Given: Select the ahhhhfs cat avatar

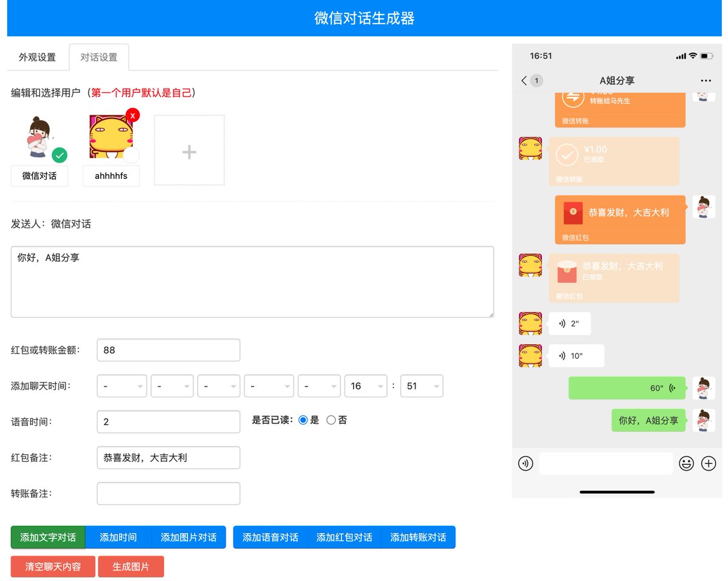Looking at the screenshot, I should [x=111, y=136].
